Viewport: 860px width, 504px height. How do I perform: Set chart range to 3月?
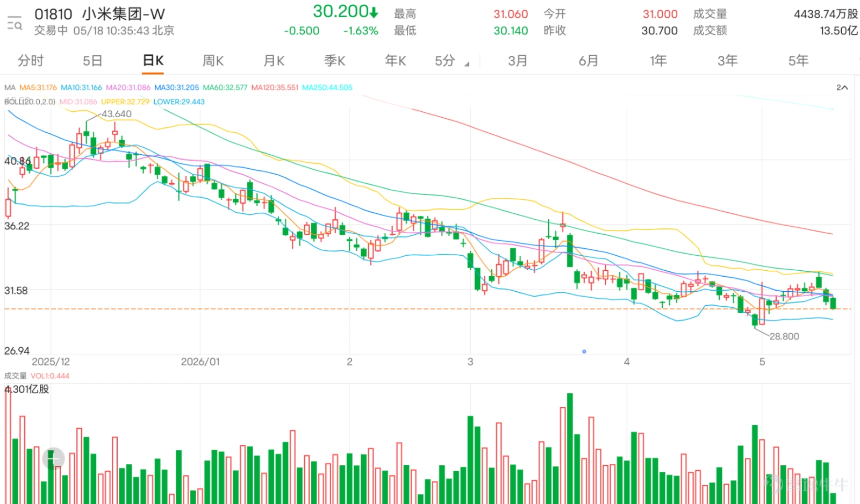518,61
